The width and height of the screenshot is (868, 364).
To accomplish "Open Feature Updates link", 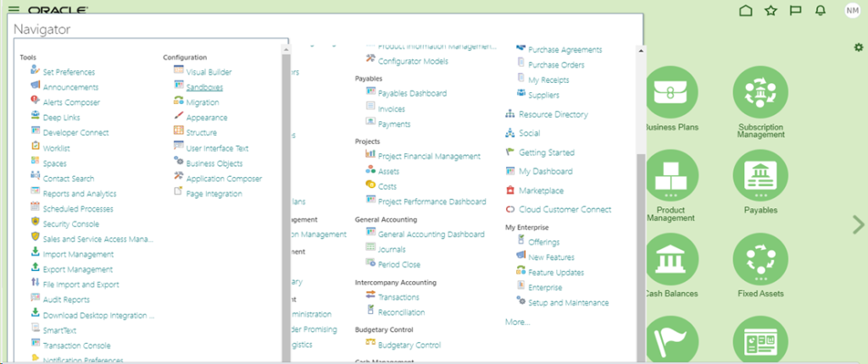I will [x=556, y=273].
